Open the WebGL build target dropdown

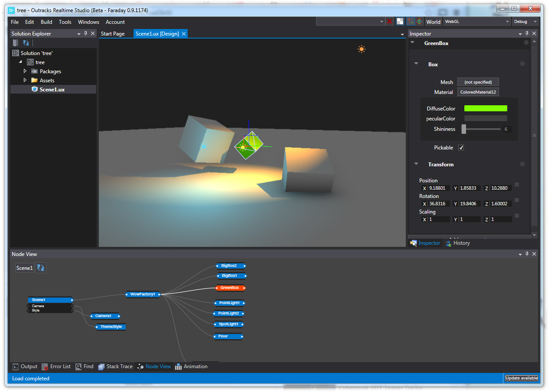pos(476,22)
